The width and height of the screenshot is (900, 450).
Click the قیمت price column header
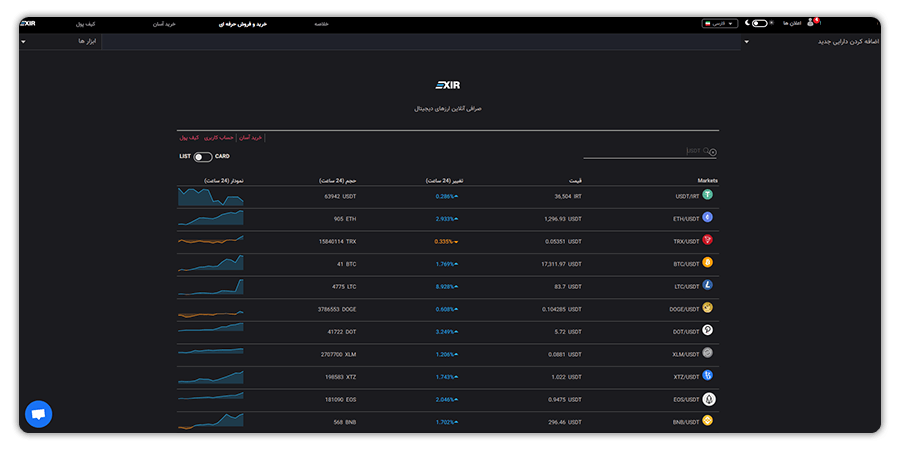[x=576, y=181]
